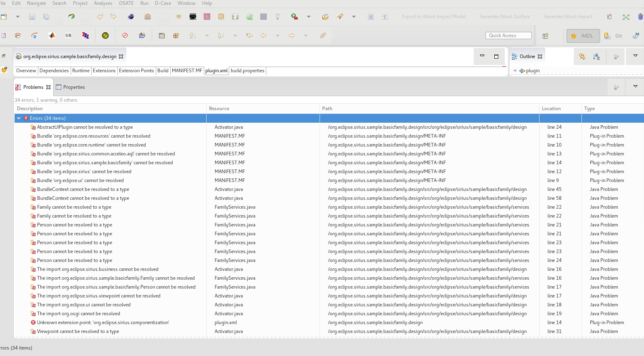Click the Previous Annotation up-arrow icon
The height and width of the screenshot is (356, 644).
coord(220,36)
